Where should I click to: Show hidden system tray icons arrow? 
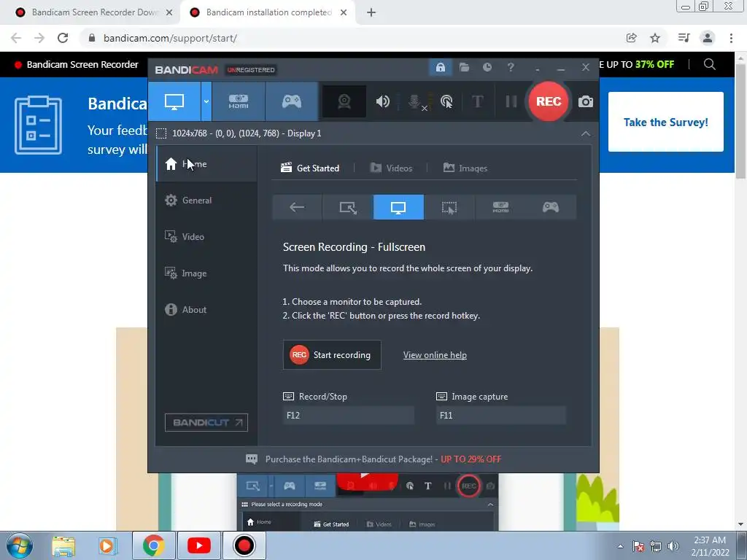point(620,546)
